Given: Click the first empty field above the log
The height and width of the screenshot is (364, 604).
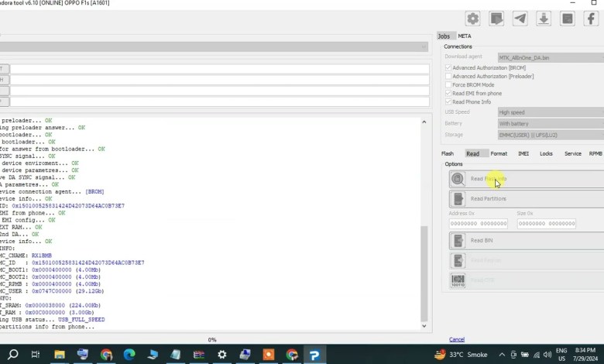Looking at the screenshot, I should pos(219,69).
